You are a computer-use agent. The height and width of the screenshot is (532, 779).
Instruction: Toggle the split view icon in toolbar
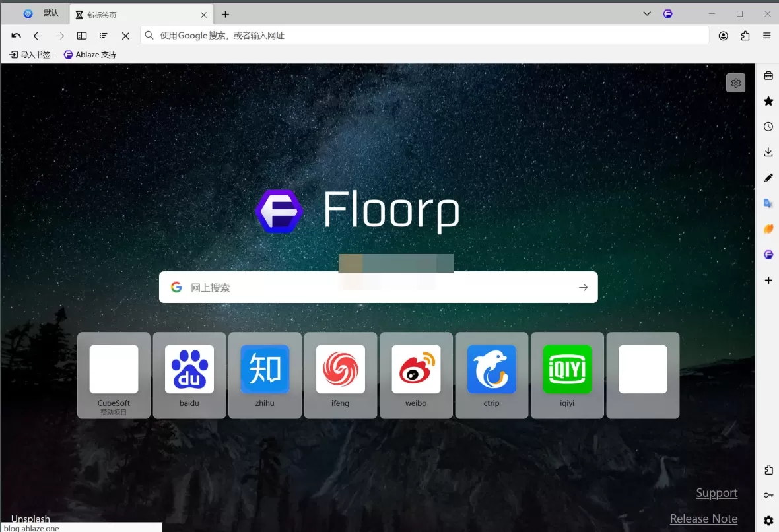(81, 36)
